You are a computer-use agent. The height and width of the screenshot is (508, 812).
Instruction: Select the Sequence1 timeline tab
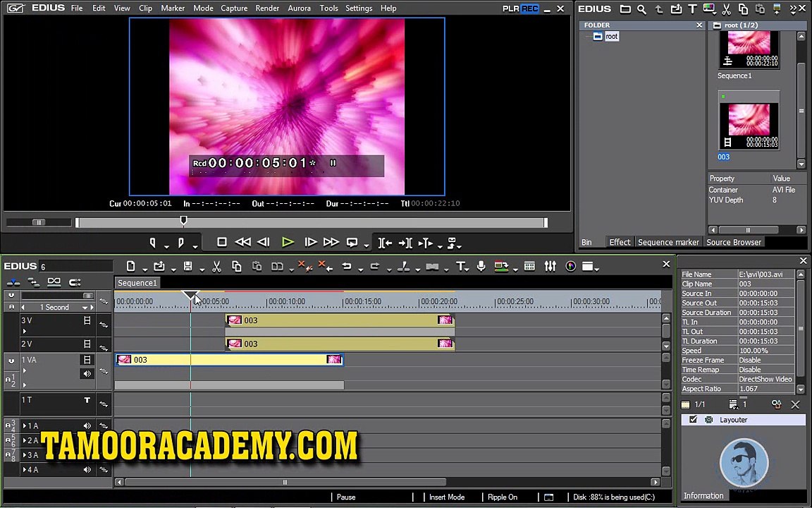point(137,283)
